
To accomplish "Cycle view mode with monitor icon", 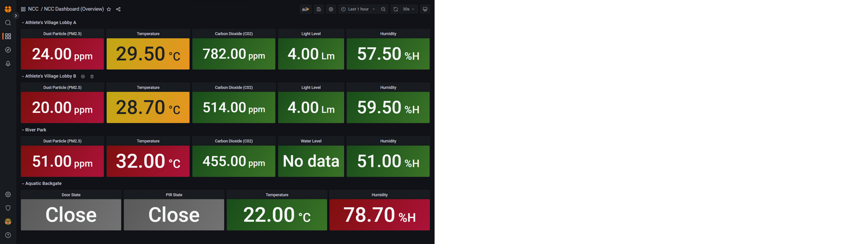I will [x=425, y=9].
